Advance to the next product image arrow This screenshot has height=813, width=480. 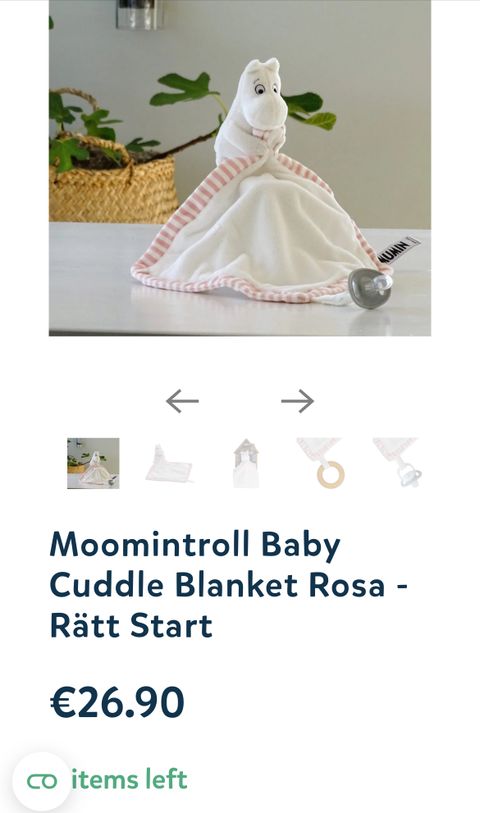[298, 401]
